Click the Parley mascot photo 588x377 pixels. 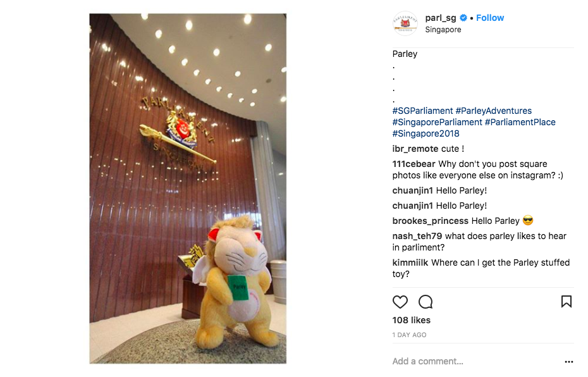(188, 188)
